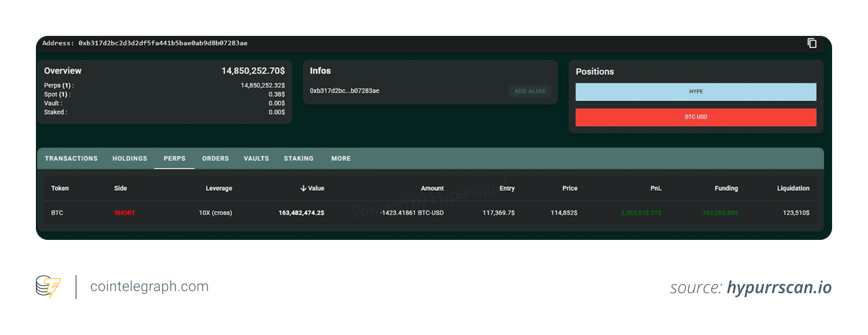Viewport: 868px width, 335px height.
Task: Click the hypurrscan.io source text
Action: click(x=779, y=287)
